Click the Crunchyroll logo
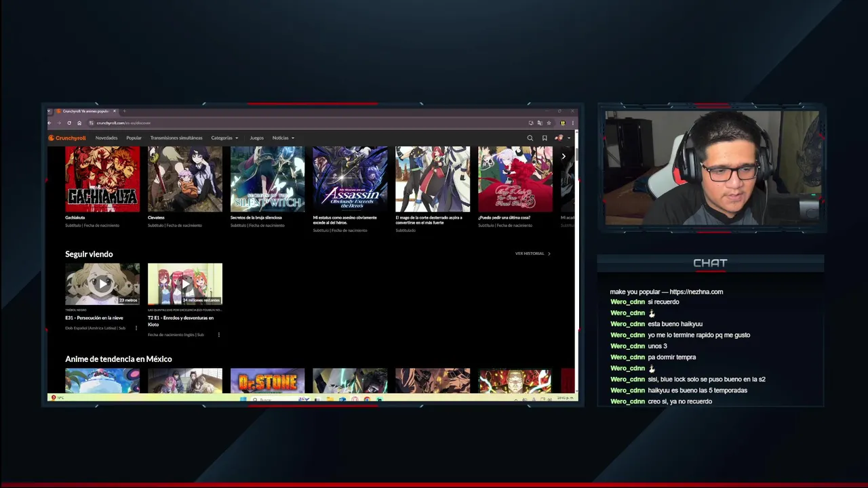 (x=67, y=138)
